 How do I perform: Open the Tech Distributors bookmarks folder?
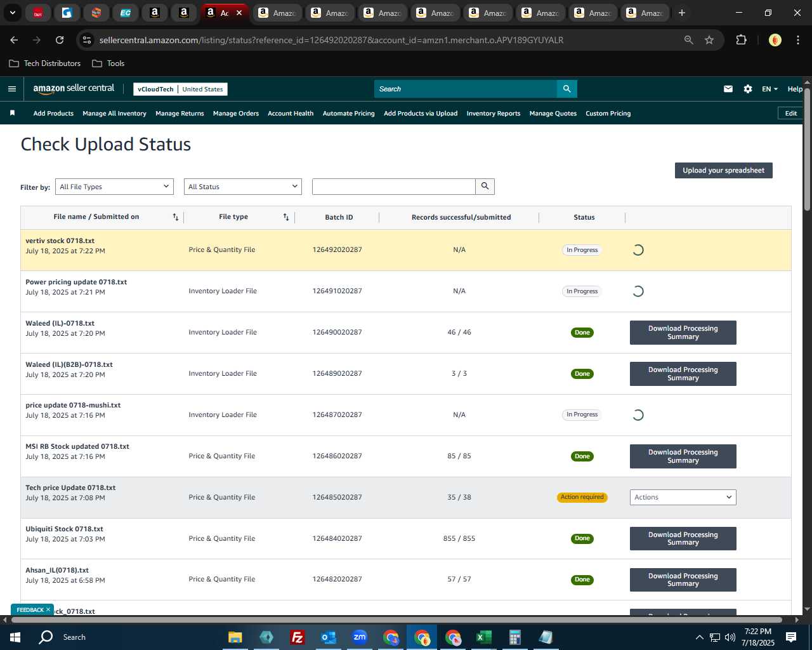pyautogui.click(x=45, y=63)
